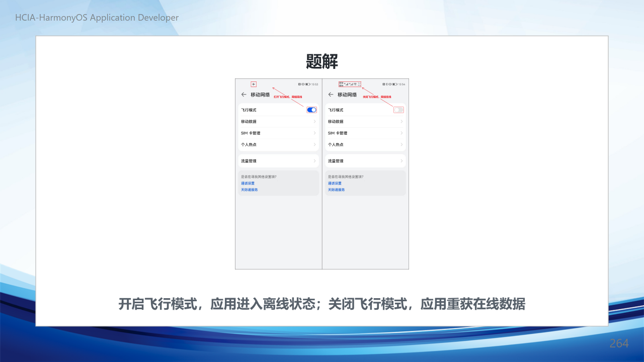Click the 15:53 clock text
Screen dimensions: 644x362
pyautogui.click(x=314, y=84)
